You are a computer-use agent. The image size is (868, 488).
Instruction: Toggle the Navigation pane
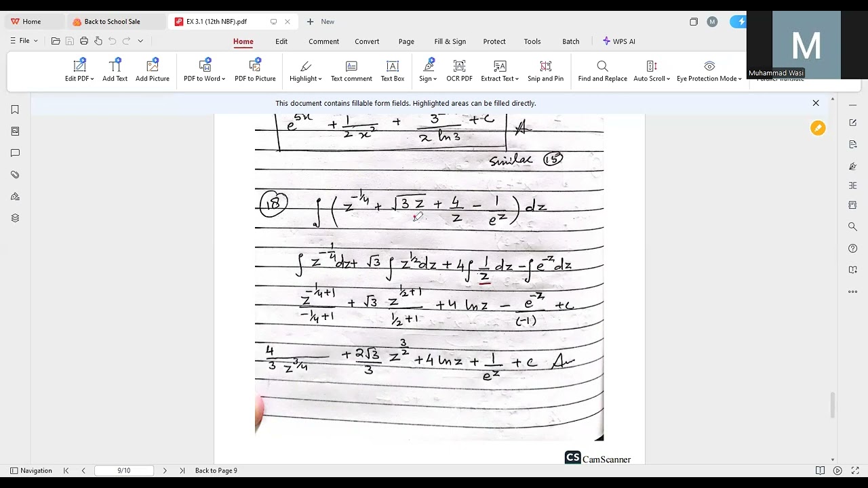31,470
